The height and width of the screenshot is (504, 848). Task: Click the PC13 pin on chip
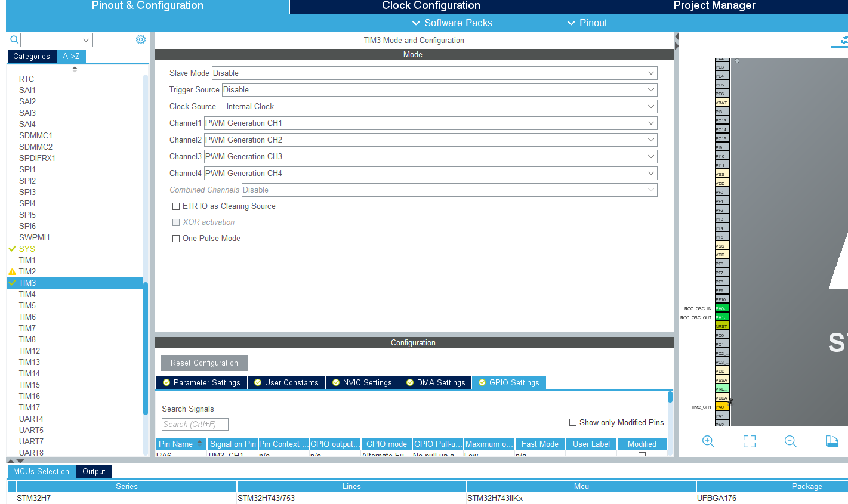[722, 120]
